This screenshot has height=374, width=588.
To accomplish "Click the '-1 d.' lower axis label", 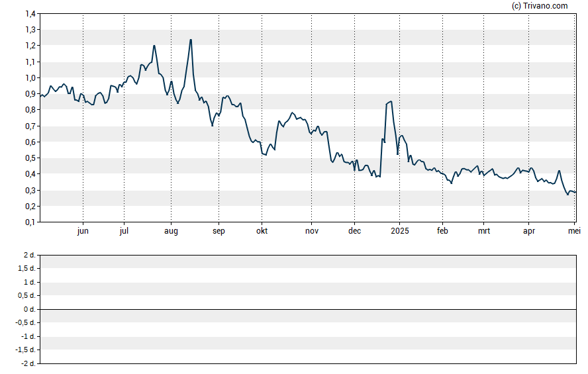I will pyautogui.click(x=28, y=336).
